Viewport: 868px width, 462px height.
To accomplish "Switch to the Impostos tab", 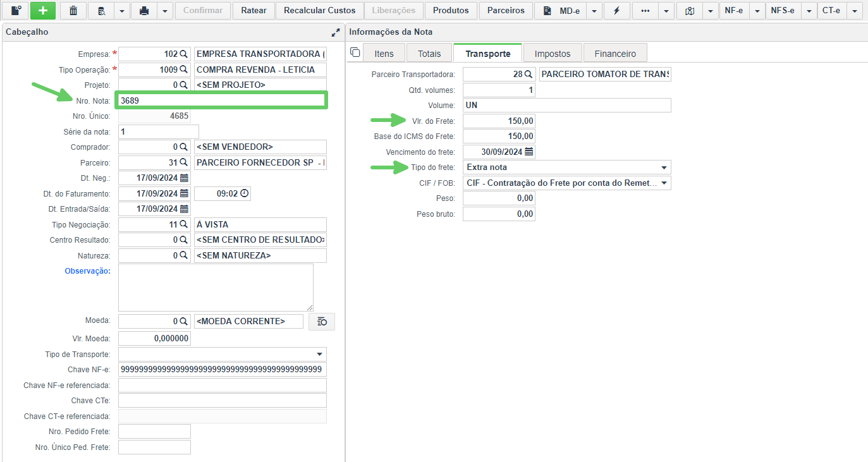I will pyautogui.click(x=552, y=53).
